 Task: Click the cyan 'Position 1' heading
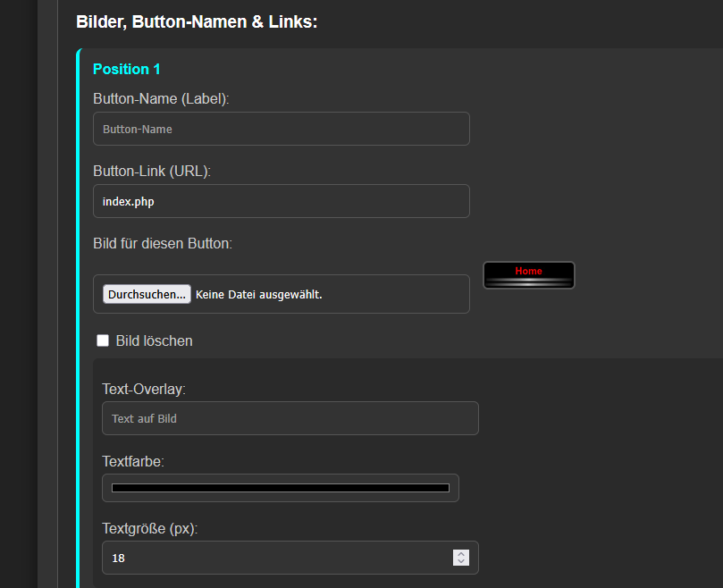(127, 69)
